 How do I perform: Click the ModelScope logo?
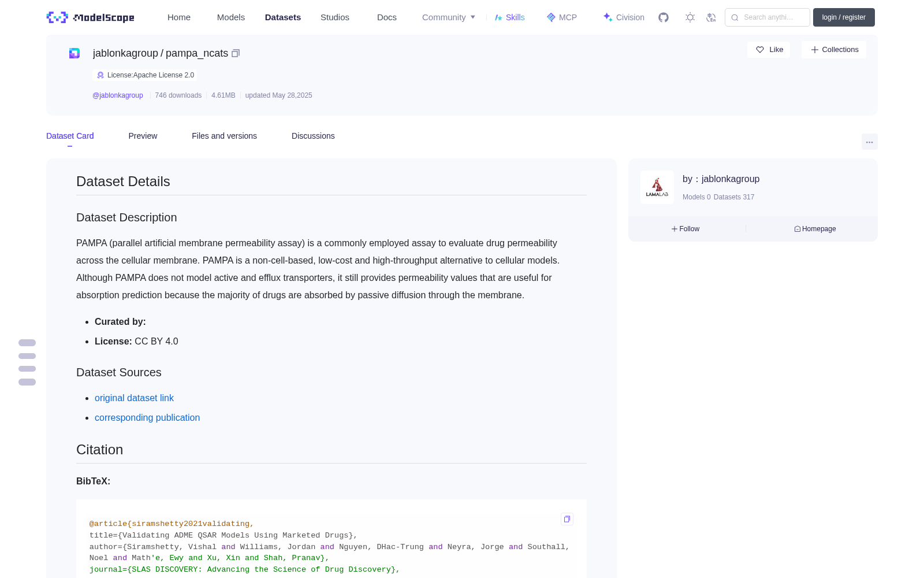coord(91,17)
